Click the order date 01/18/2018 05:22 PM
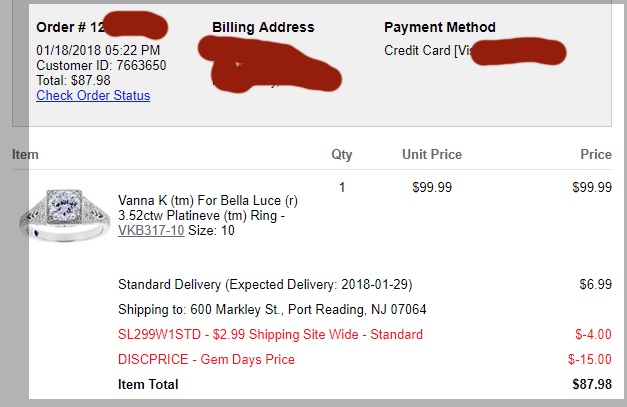Image resolution: width=627 pixels, height=407 pixels. click(x=98, y=51)
